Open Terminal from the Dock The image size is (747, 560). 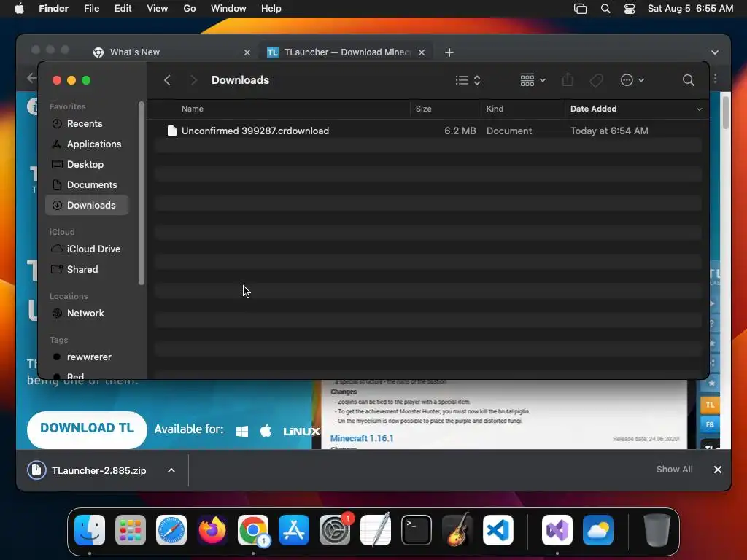(x=417, y=530)
